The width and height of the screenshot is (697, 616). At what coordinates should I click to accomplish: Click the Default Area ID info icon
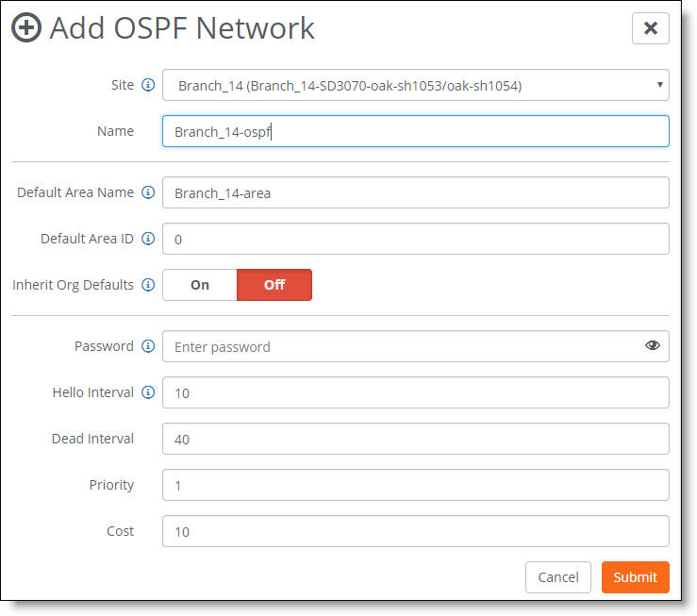click(148, 239)
